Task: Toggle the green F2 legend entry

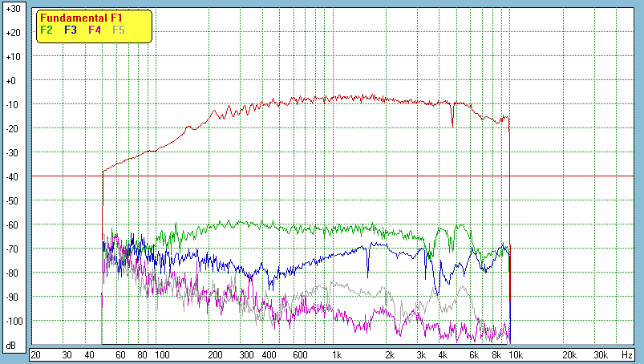Action: point(46,30)
